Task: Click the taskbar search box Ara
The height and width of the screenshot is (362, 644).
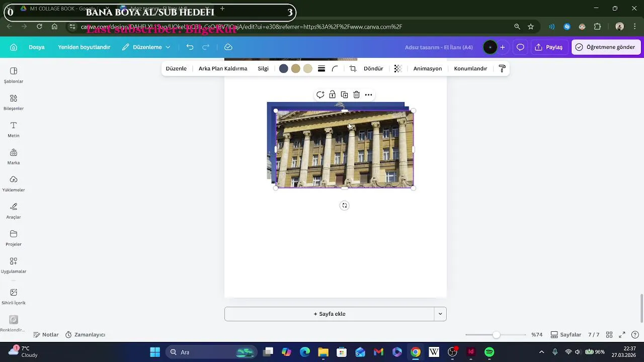Action: 212,352
